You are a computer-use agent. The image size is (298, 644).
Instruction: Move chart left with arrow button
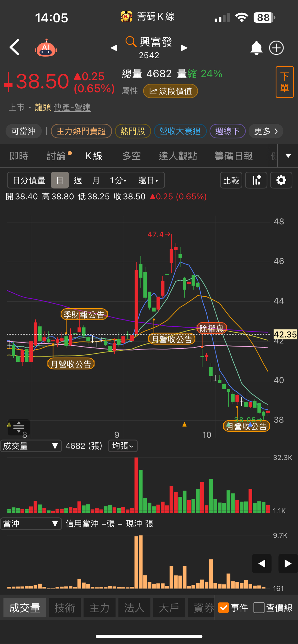coord(262,563)
